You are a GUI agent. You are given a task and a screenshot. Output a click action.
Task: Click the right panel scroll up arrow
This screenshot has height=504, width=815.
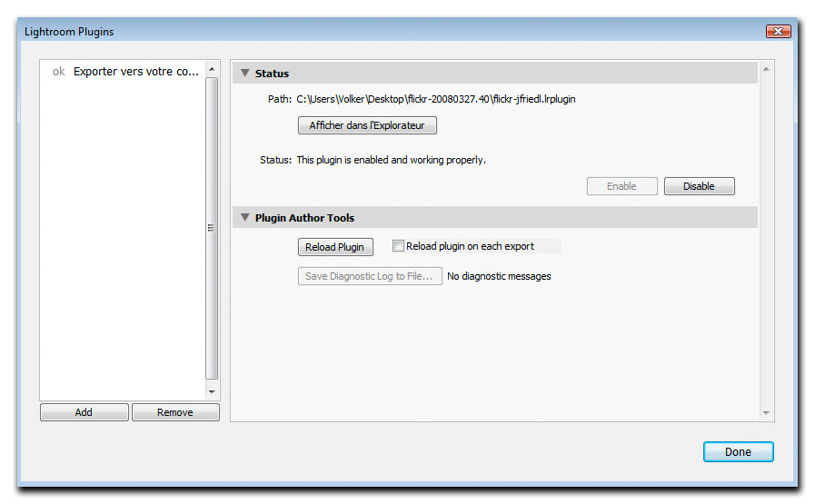point(766,69)
